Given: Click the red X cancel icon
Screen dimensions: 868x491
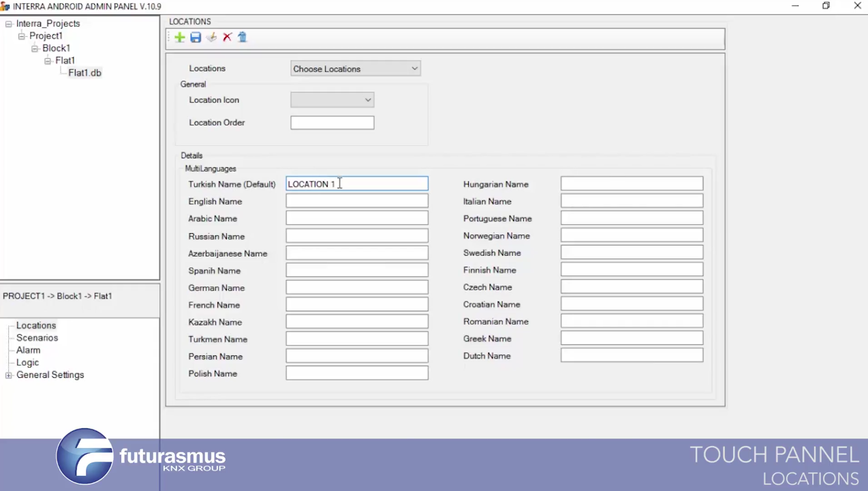Looking at the screenshot, I should 228,38.
